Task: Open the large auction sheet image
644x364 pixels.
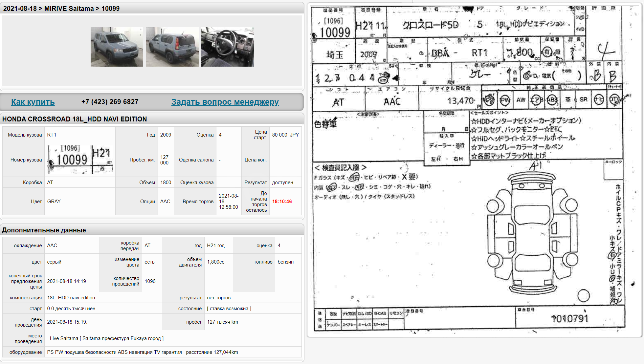Action: [x=474, y=170]
